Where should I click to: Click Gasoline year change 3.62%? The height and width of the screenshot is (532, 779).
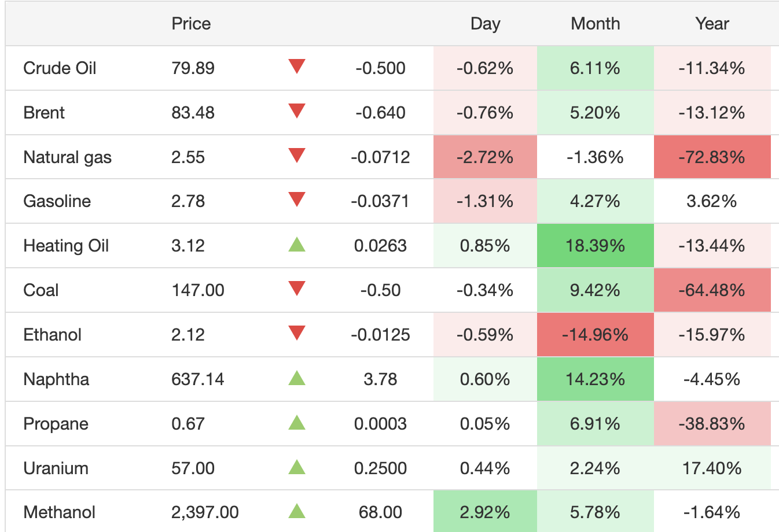712,201
